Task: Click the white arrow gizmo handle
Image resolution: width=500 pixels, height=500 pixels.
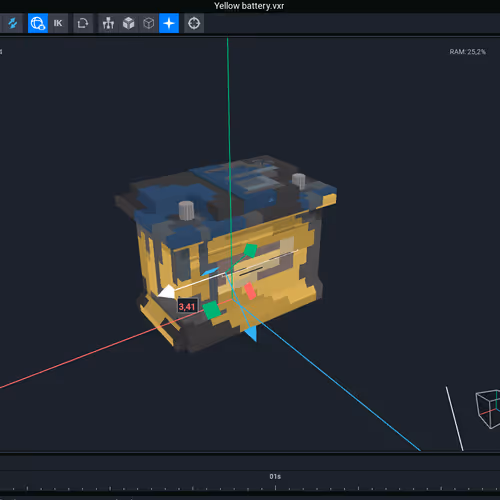Action: pos(167,292)
